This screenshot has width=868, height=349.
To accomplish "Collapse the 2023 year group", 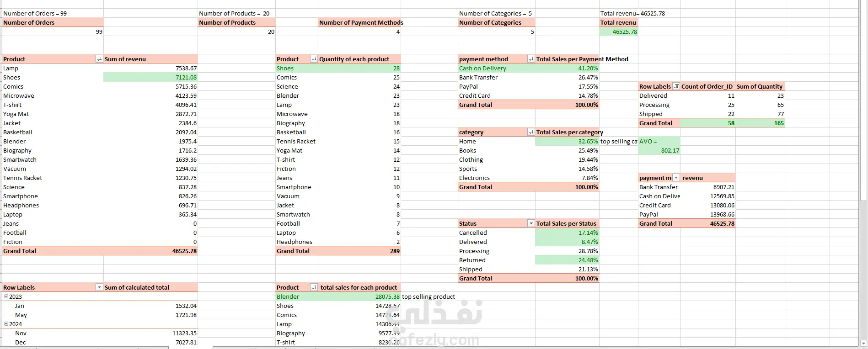I will click(6, 296).
